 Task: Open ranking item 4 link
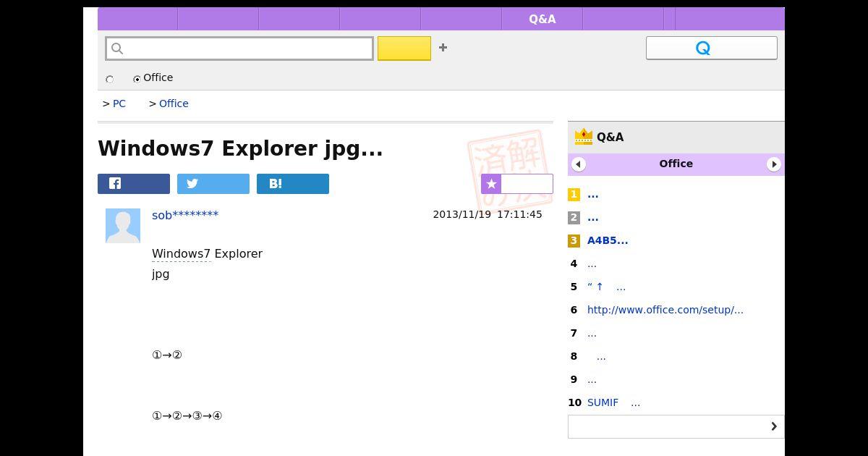[592, 264]
